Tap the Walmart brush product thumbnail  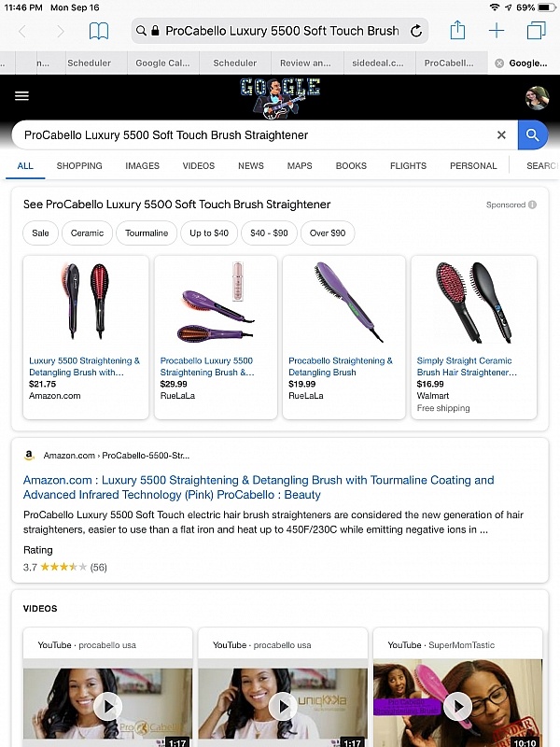pyautogui.click(x=473, y=301)
